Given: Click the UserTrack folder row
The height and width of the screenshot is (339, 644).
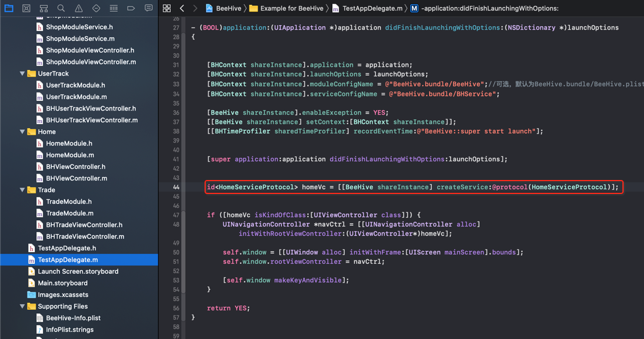Looking at the screenshot, I should tap(79, 73).
